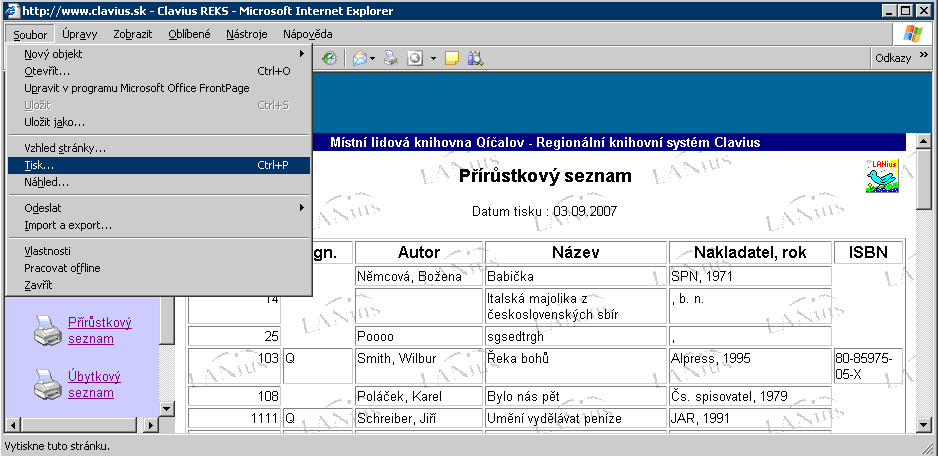Click the printer icon in toolbar
Screen dimensions: 938x456
pyautogui.click(x=391, y=58)
